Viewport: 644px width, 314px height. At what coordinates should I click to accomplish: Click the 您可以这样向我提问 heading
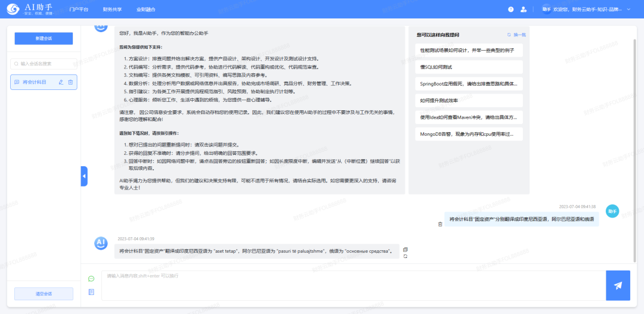click(x=438, y=35)
